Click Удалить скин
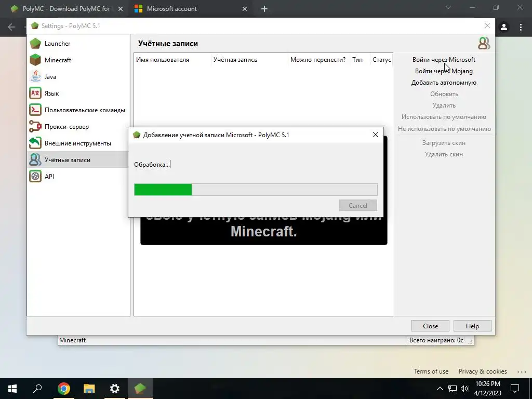This screenshot has width=532, height=399. click(x=444, y=154)
